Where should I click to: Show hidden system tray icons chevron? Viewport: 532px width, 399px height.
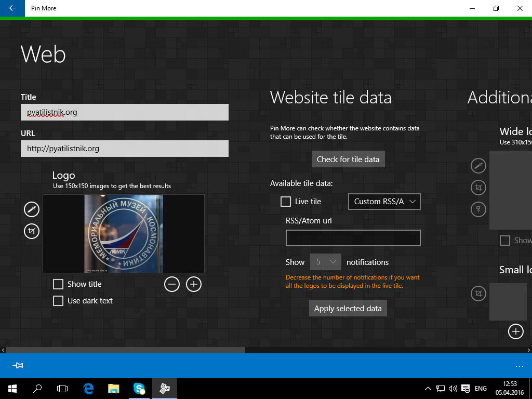[x=428, y=389]
